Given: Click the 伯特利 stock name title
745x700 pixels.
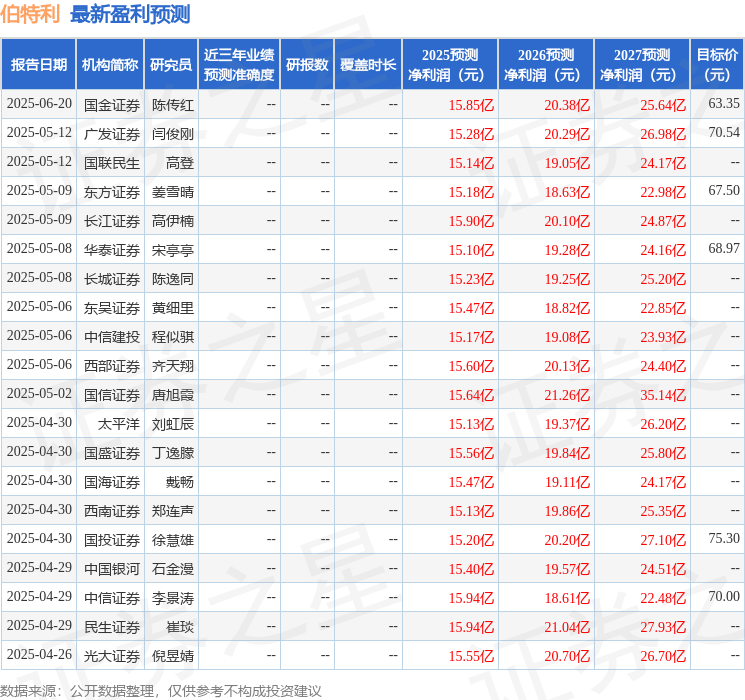Looking at the screenshot, I should click(30, 14).
